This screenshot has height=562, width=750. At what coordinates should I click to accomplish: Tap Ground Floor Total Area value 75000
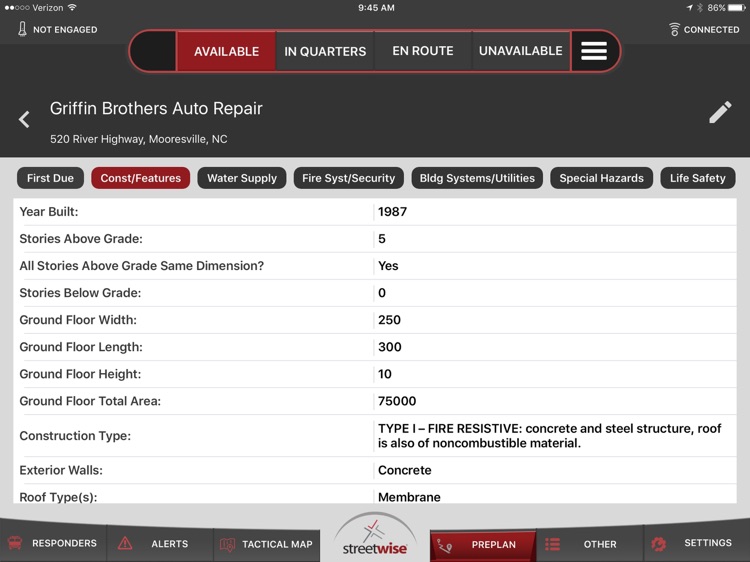point(397,401)
